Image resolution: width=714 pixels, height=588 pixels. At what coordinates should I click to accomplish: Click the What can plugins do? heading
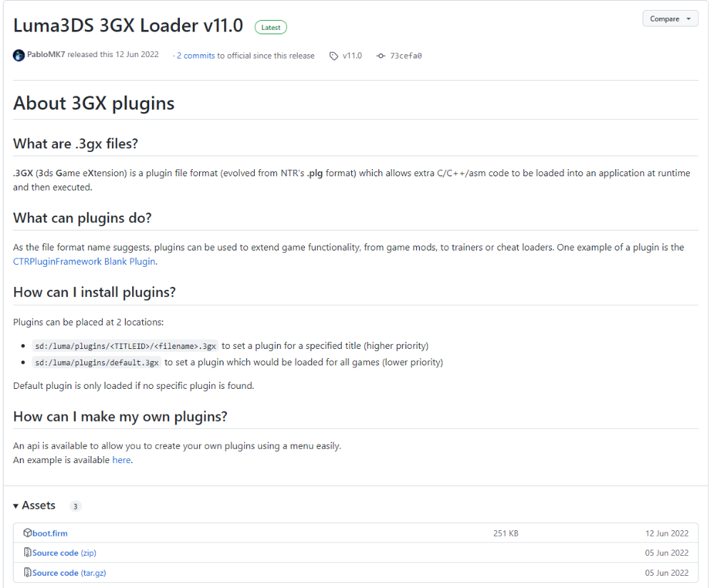pos(82,218)
